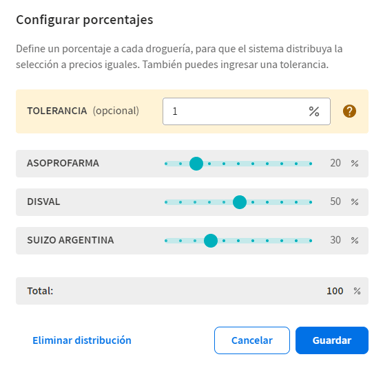
Task: Set ASOPROFARMA slider to the last dot
Action: [310, 164]
